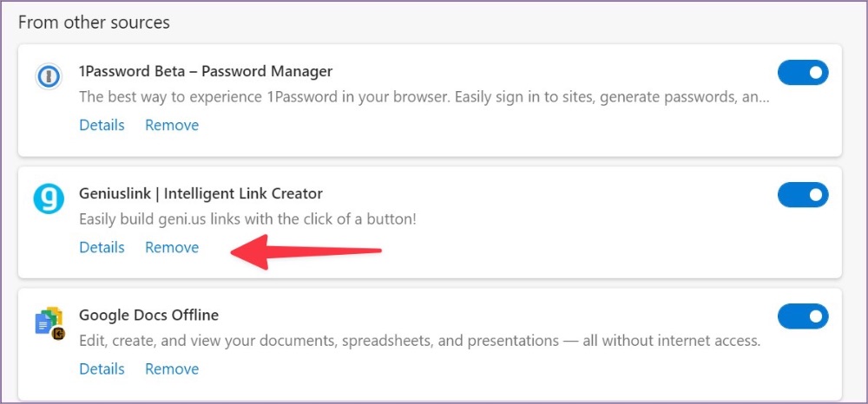
Task: Disable the 1Password Beta extension toggle
Action: pyautogui.click(x=803, y=73)
